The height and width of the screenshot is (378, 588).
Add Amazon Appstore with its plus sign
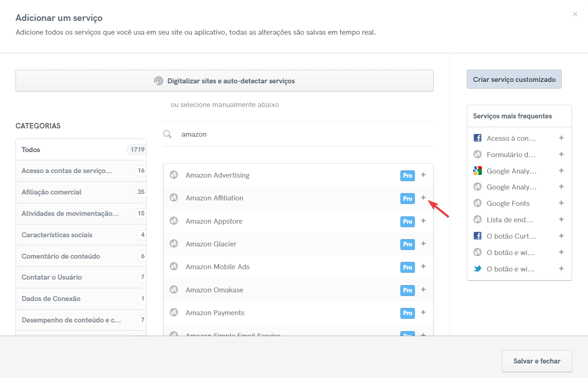(423, 221)
